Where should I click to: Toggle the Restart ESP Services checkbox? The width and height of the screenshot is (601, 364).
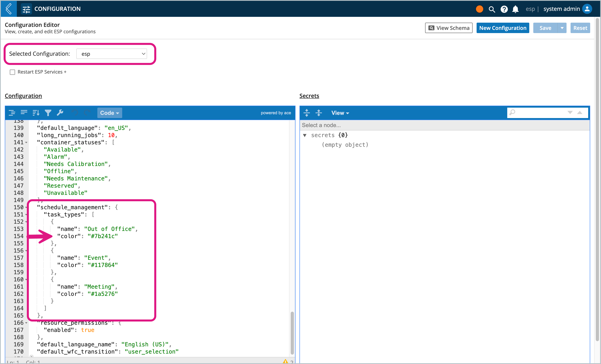coord(12,72)
